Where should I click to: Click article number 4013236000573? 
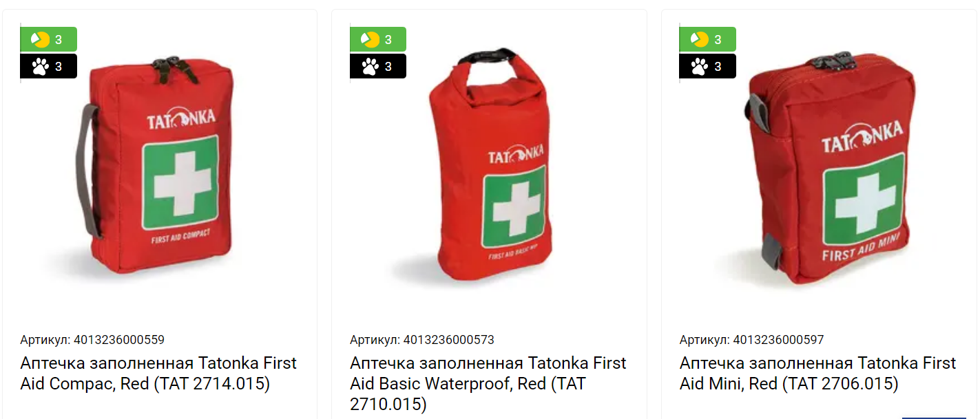click(x=422, y=339)
